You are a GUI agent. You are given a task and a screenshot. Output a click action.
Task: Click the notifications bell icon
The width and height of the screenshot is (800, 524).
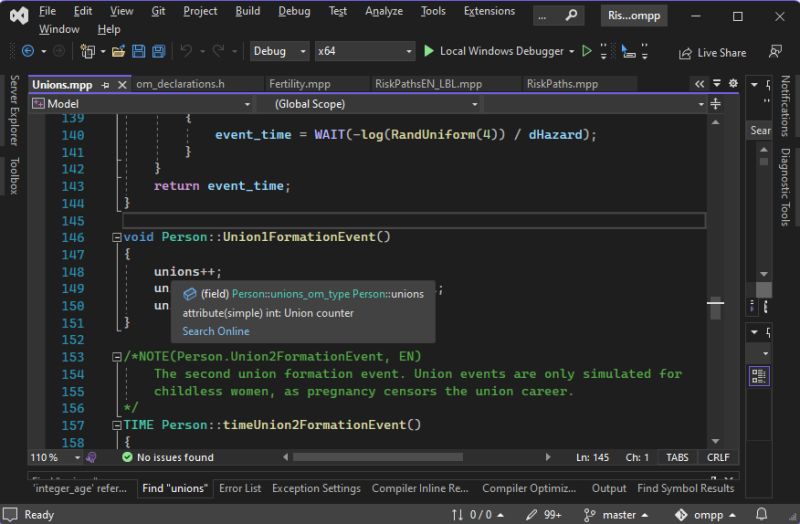pos(761,514)
